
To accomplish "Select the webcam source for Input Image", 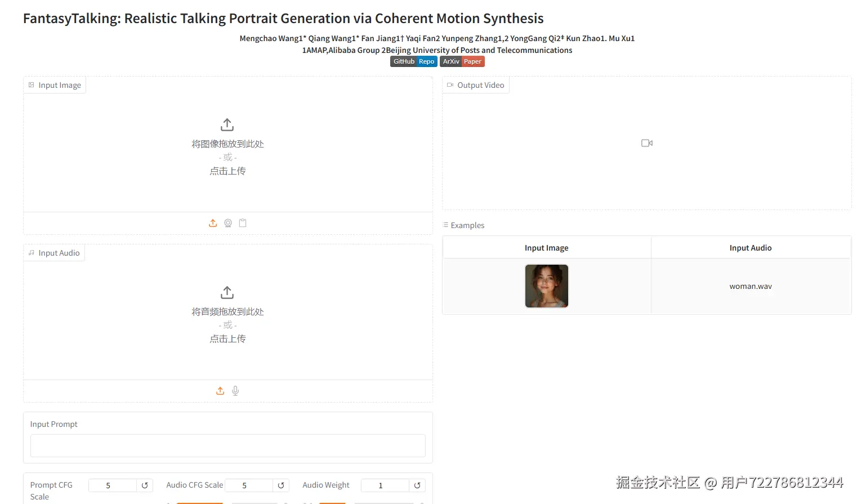I will [228, 223].
